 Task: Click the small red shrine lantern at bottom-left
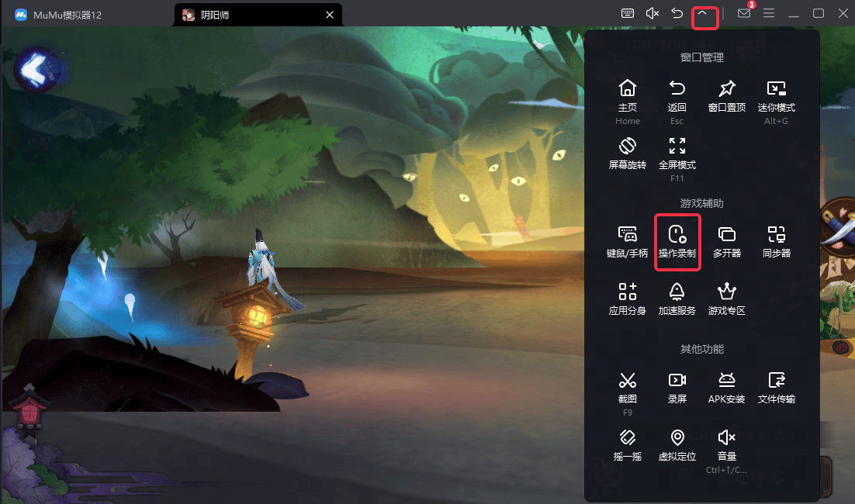pos(29,408)
